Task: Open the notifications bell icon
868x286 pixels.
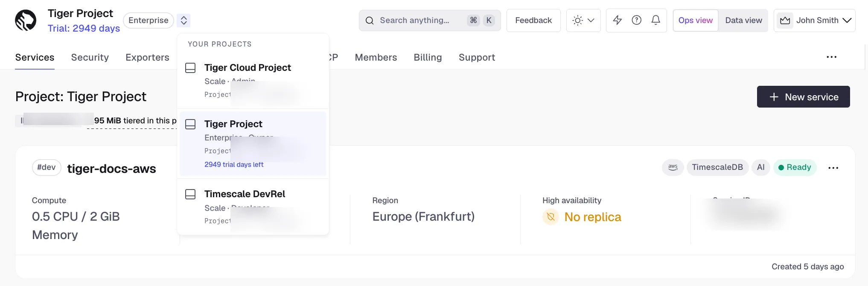Action: 656,20
